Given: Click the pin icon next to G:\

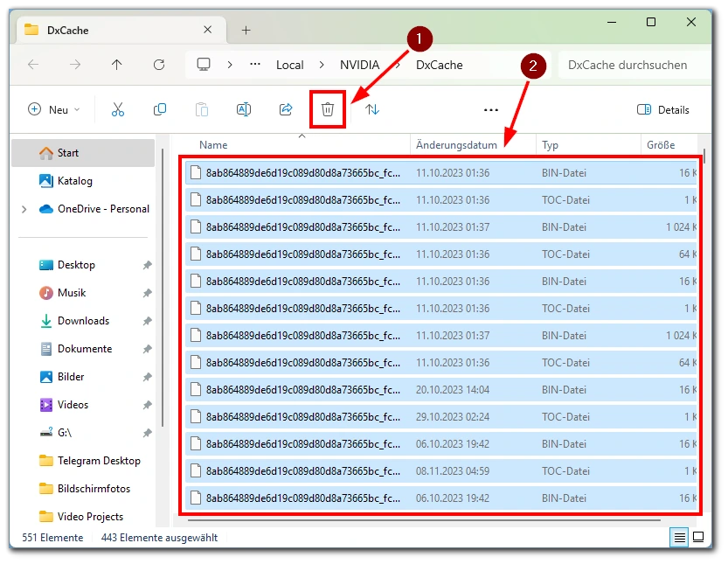Looking at the screenshot, I should click(x=147, y=433).
